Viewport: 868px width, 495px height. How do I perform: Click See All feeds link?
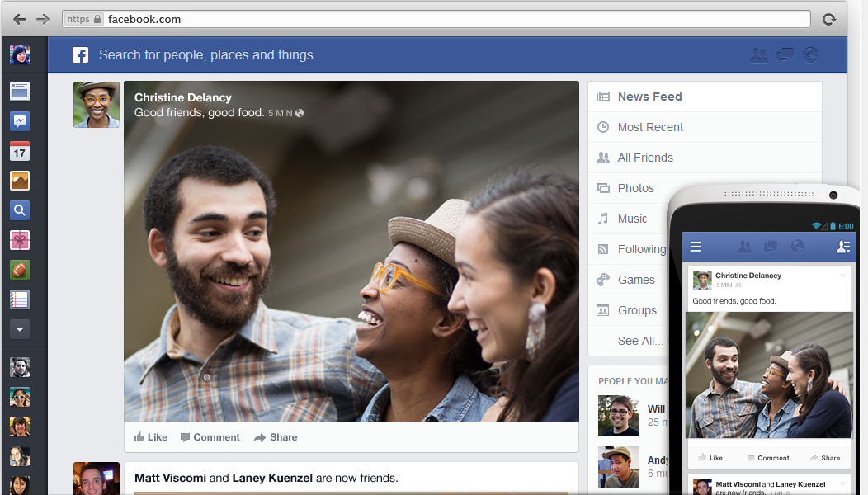[x=640, y=341]
